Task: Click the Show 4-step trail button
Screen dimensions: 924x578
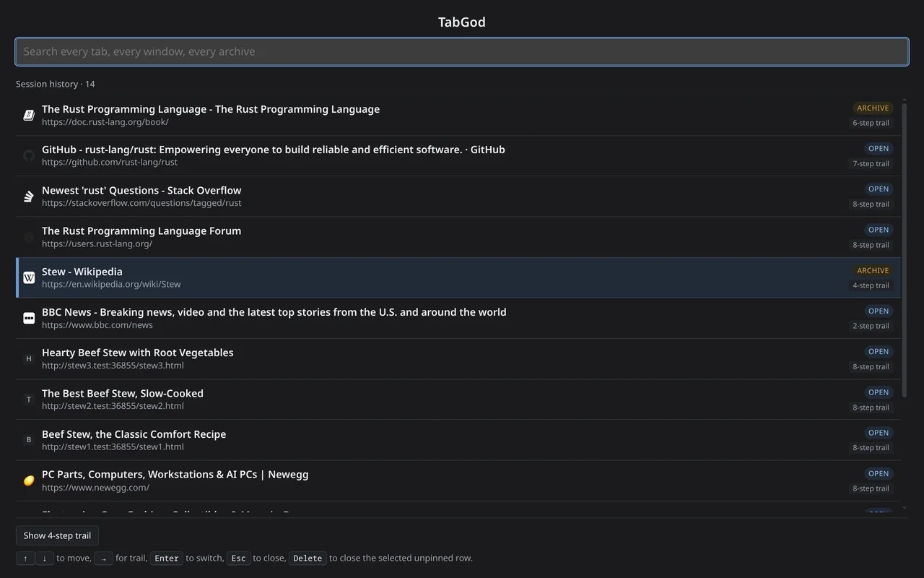Action: click(x=57, y=535)
